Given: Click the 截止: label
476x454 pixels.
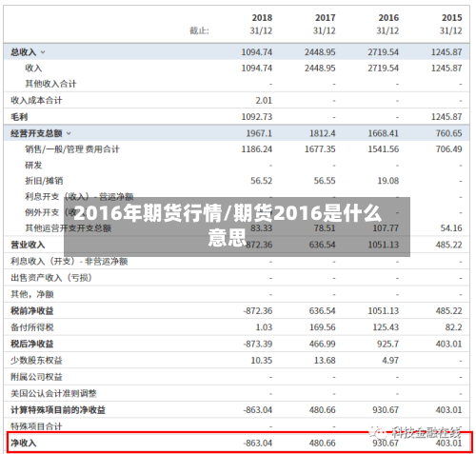Looking at the screenshot, I should [199, 30].
